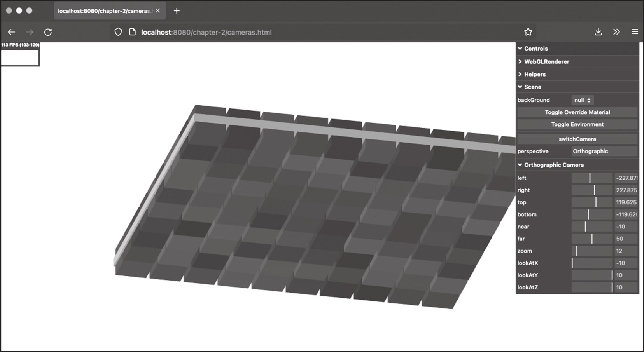Open the downloads icon

pos(598,32)
